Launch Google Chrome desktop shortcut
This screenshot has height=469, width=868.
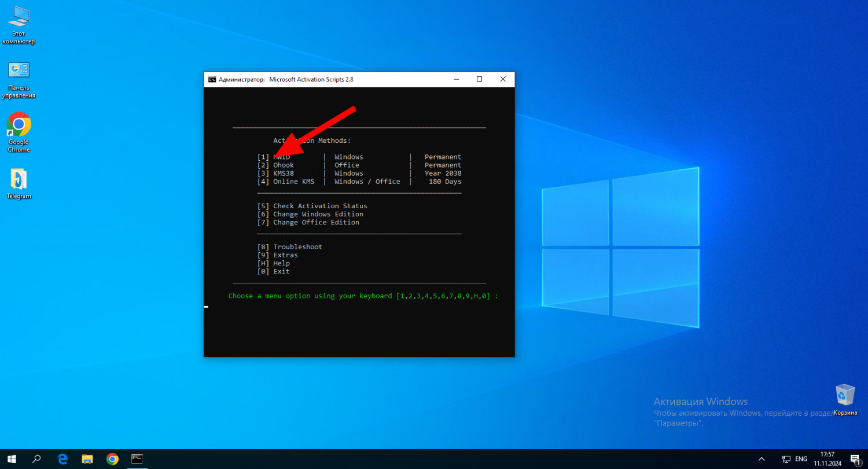coord(19,132)
